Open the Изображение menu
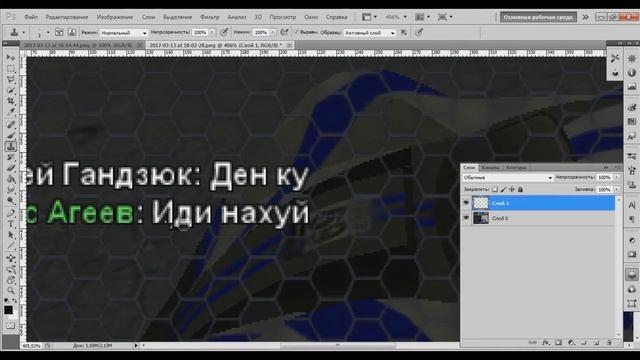640x360 pixels. [x=115, y=17]
